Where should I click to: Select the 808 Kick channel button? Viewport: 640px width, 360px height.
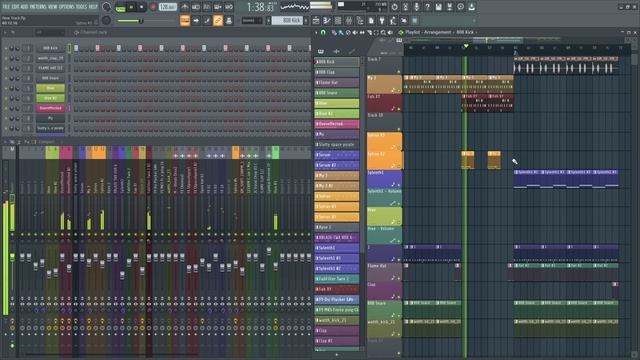tap(50, 48)
